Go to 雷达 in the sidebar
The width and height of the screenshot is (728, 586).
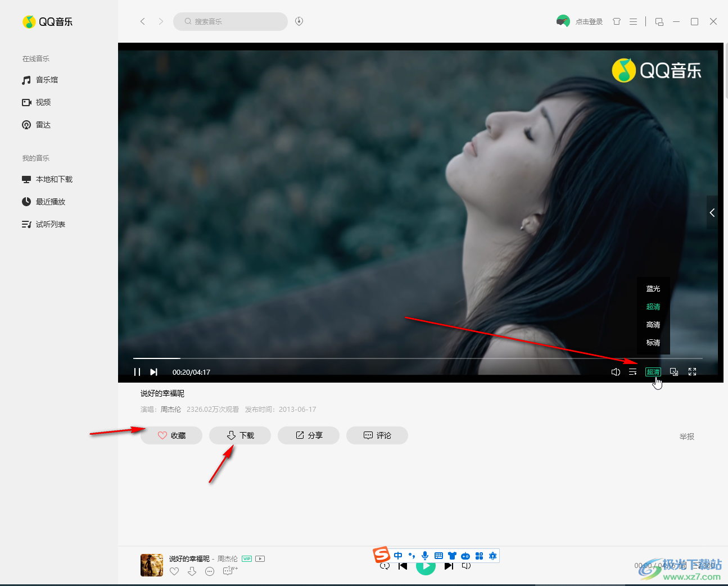click(x=37, y=125)
